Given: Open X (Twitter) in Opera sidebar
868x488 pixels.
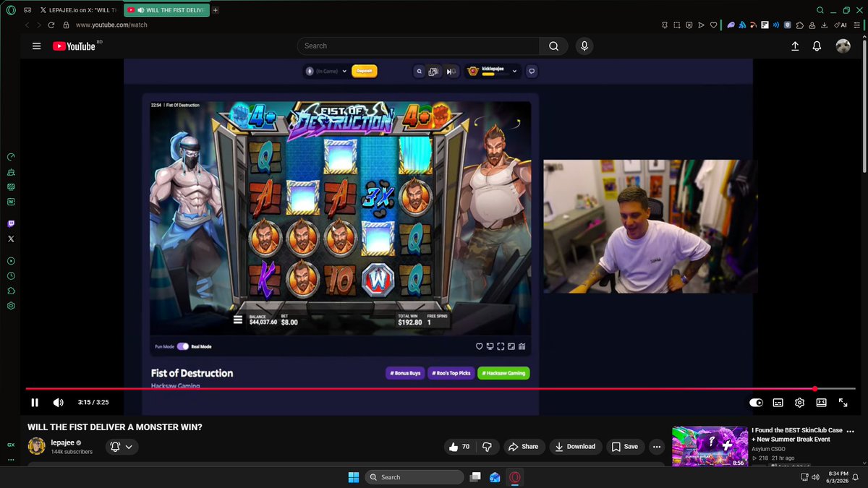Looking at the screenshot, I should (11, 239).
